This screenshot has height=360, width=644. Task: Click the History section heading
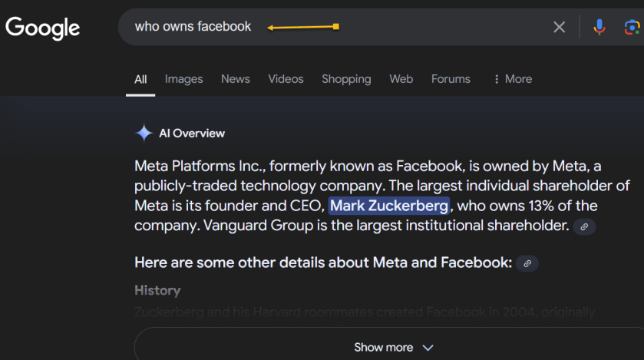[x=157, y=290]
